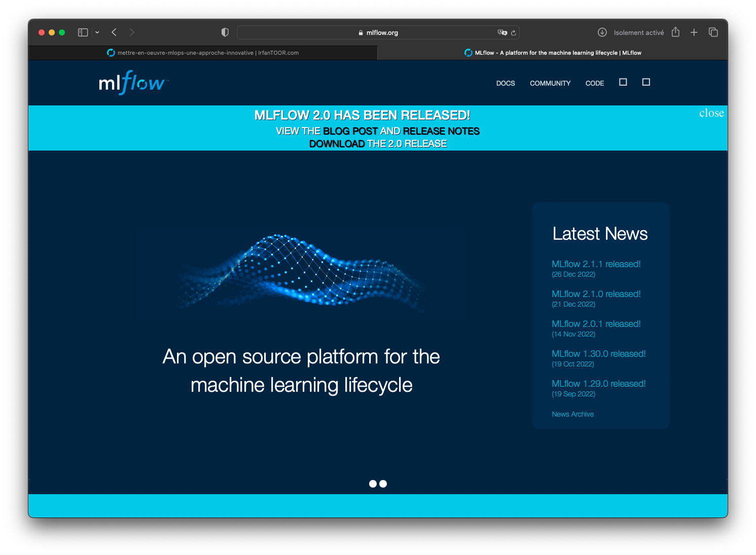Minimize window with yellow button
This screenshot has height=555, width=756.
[x=52, y=32]
